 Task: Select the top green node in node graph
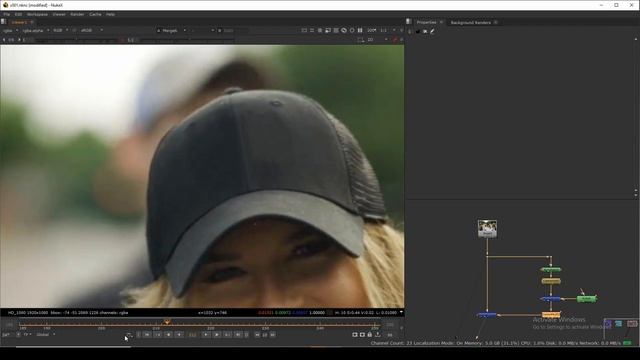pyautogui.click(x=551, y=269)
